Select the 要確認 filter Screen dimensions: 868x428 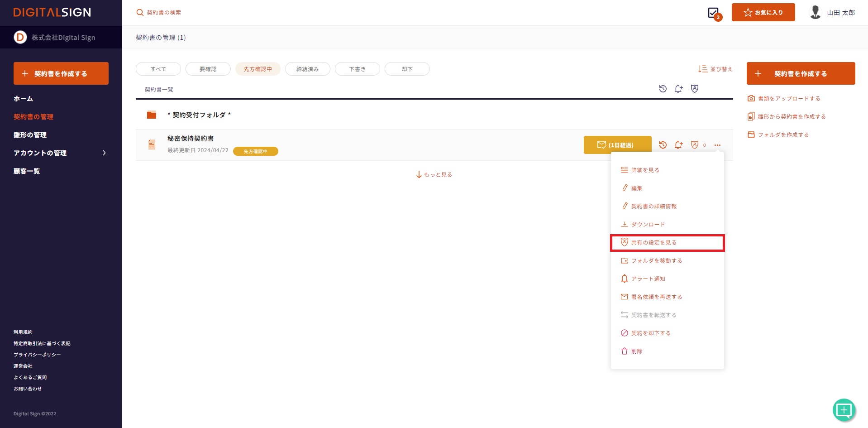click(x=208, y=69)
